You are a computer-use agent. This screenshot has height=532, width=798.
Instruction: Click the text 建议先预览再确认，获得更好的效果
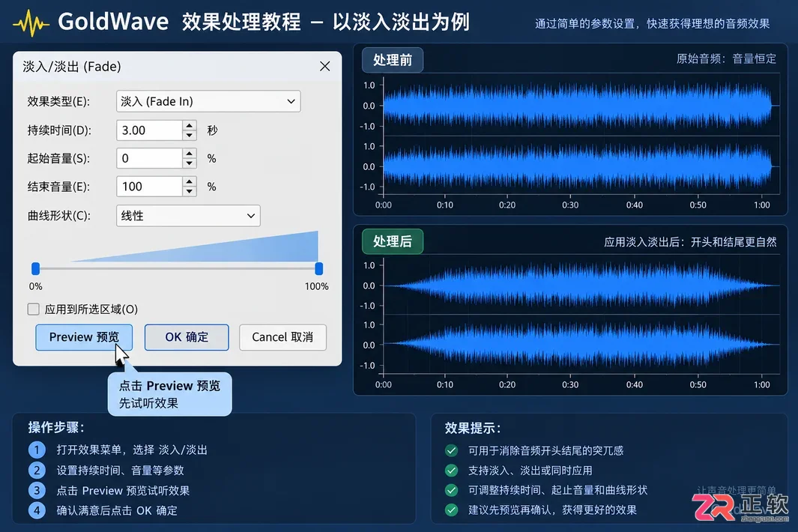tap(552, 510)
